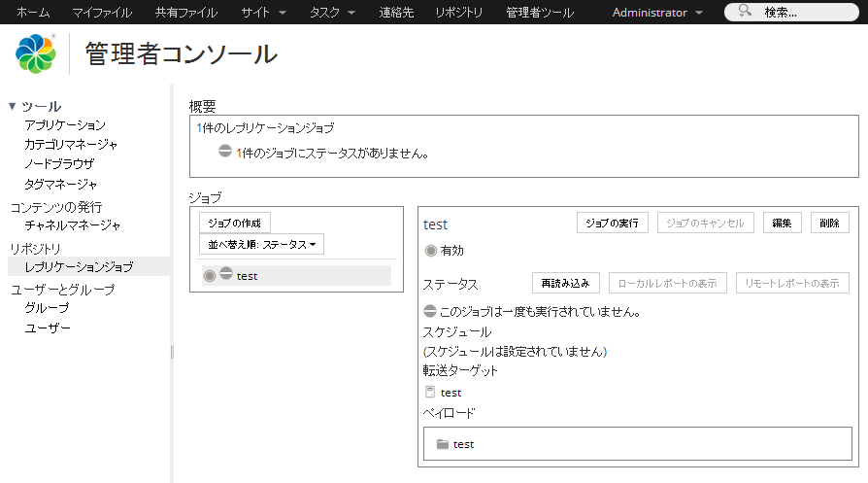Go to ホーム in top navigation
The height and width of the screenshot is (483, 868).
33,13
